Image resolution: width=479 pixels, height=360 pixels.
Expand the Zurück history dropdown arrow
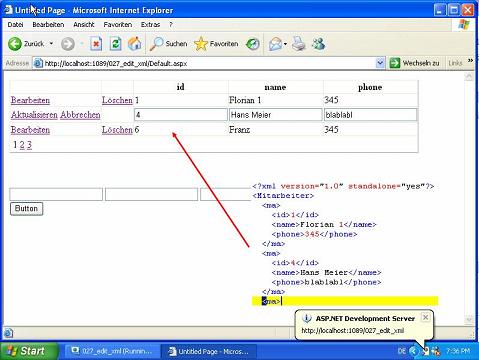coord(51,44)
